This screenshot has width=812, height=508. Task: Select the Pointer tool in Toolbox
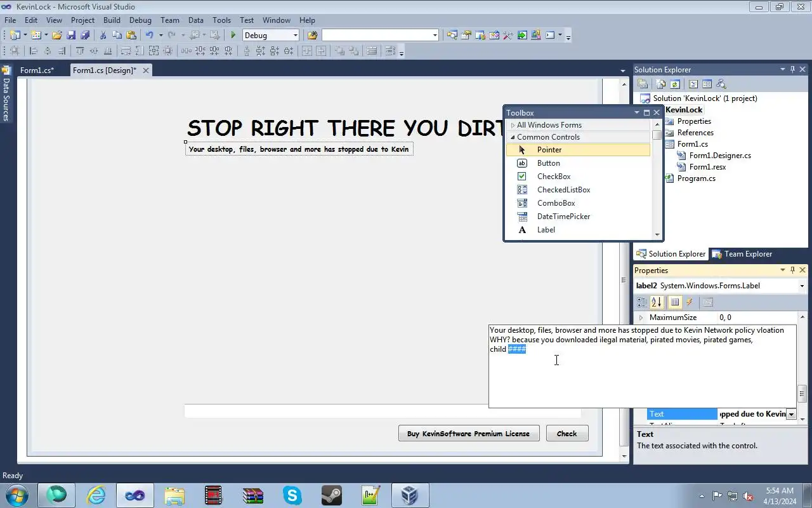(x=578, y=150)
